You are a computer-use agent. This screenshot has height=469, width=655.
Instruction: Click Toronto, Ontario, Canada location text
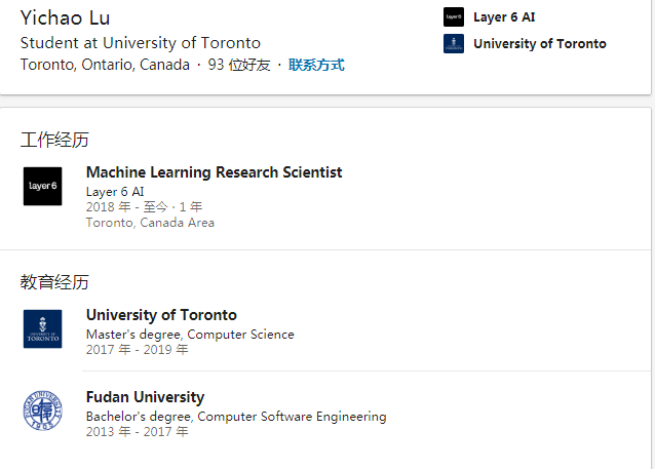[105, 65]
